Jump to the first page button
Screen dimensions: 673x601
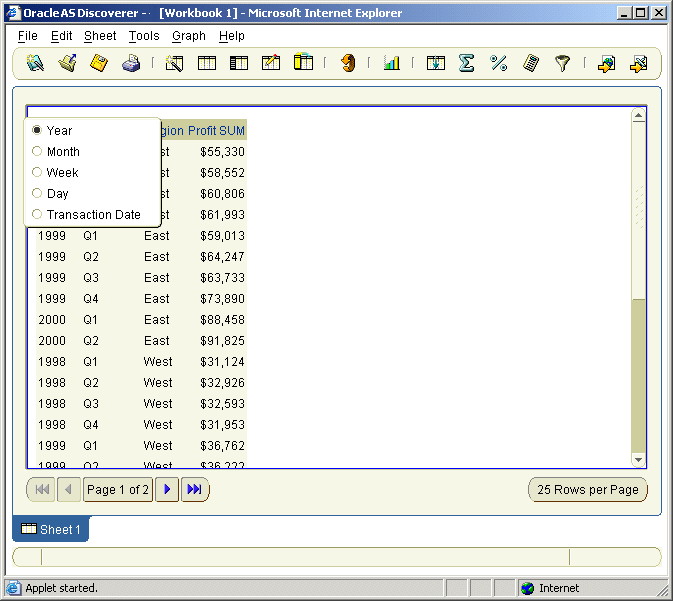coord(41,489)
